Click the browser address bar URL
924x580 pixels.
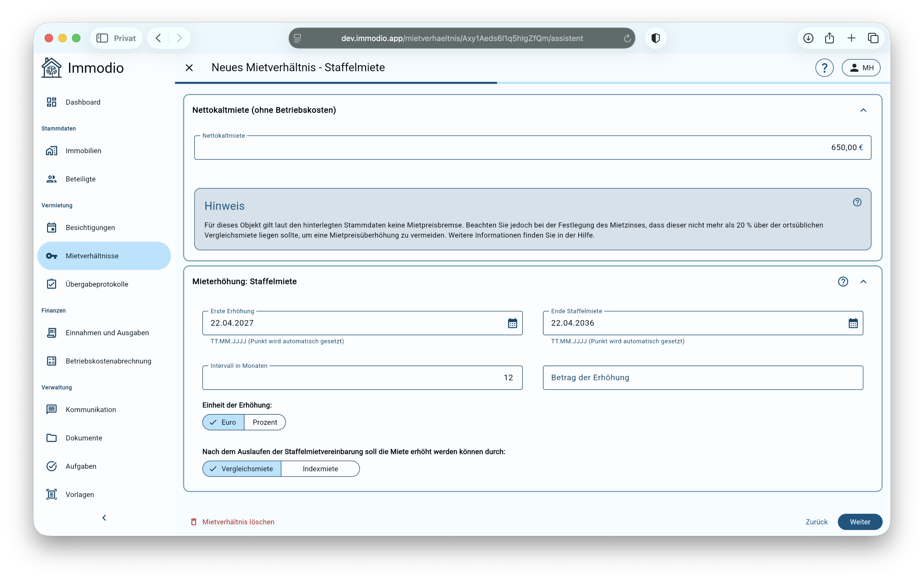pyautogui.click(x=462, y=38)
